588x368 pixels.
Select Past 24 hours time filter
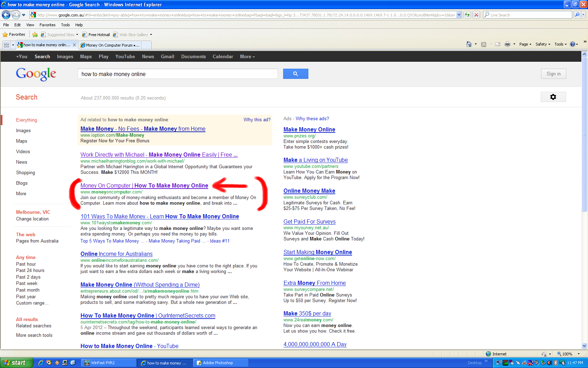pos(30,270)
